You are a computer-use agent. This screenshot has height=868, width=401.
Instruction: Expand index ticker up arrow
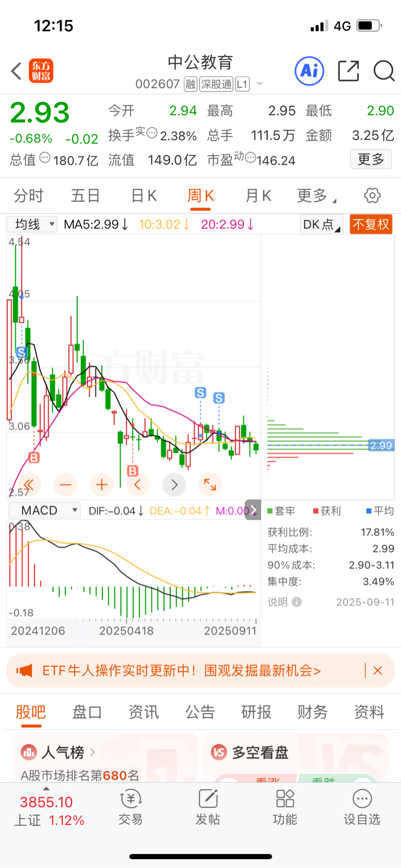tap(46, 789)
